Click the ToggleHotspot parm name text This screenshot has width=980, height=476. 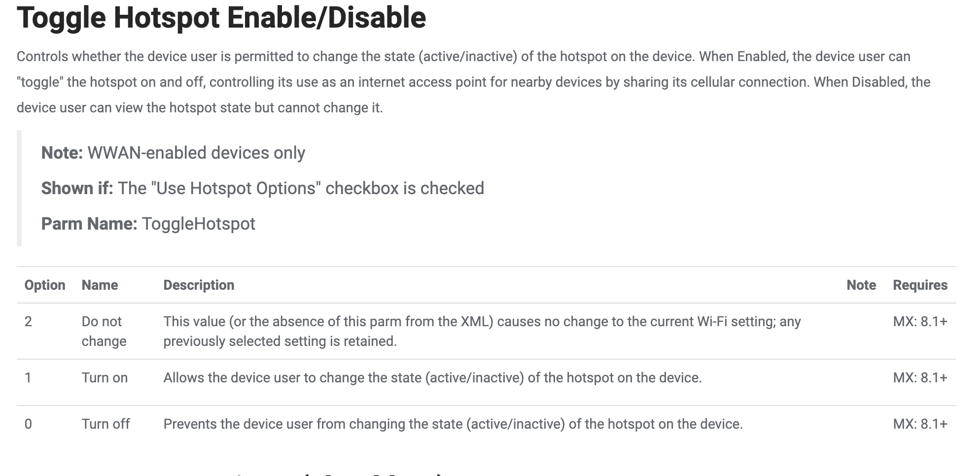pyautogui.click(x=198, y=224)
